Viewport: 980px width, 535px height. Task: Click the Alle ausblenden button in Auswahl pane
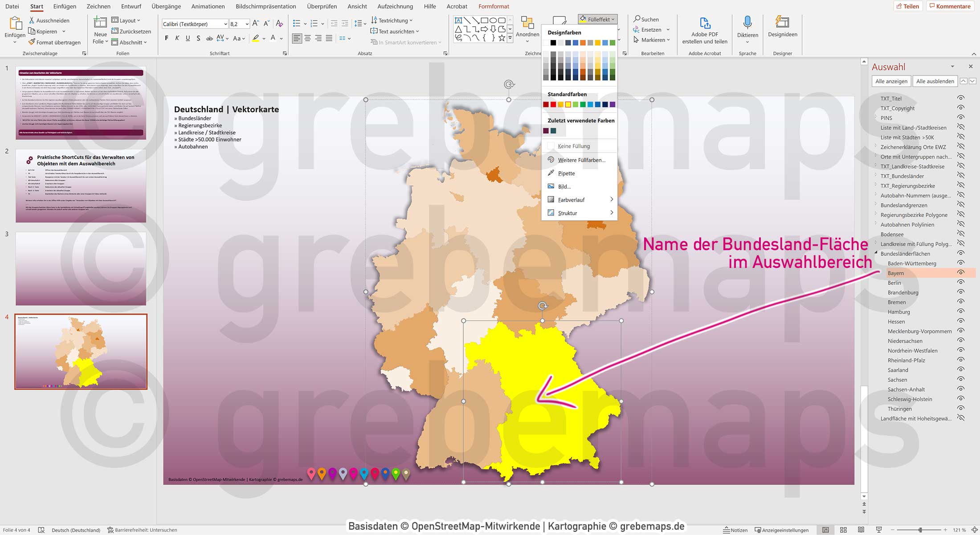click(x=935, y=81)
